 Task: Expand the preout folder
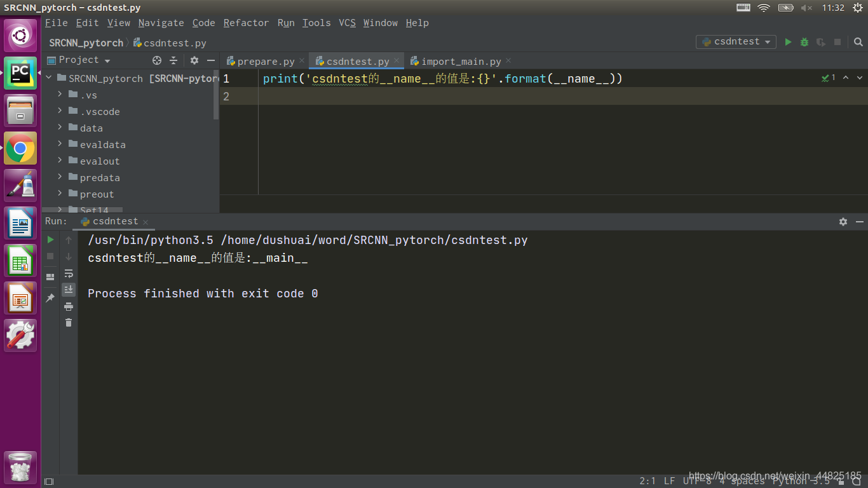coord(60,193)
